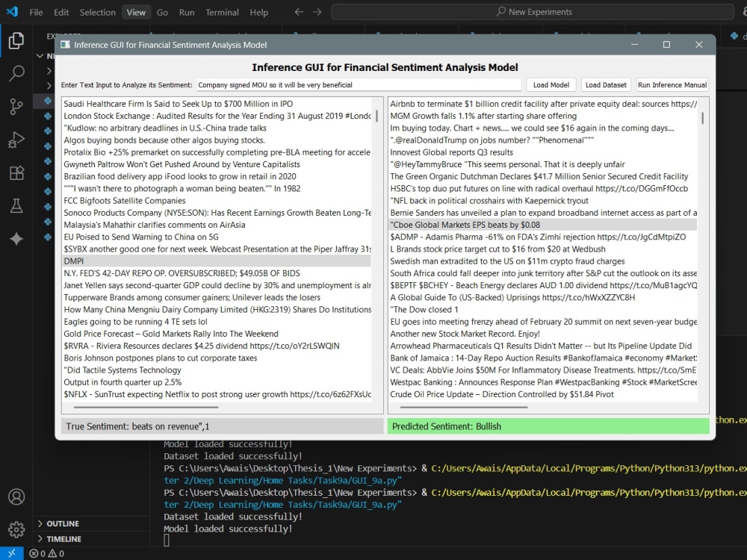Open the Help menu
This screenshot has width=747, height=560.
[x=258, y=13]
